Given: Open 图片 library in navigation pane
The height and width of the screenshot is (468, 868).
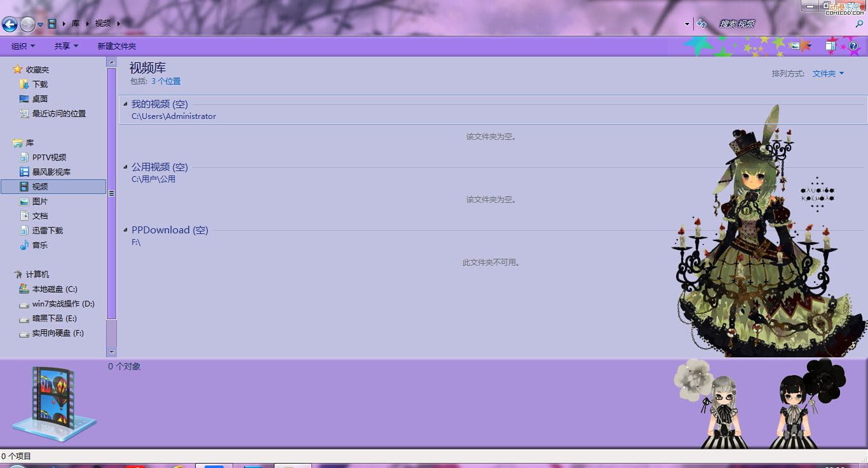Looking at the screenshot, I should coord(39,202).
